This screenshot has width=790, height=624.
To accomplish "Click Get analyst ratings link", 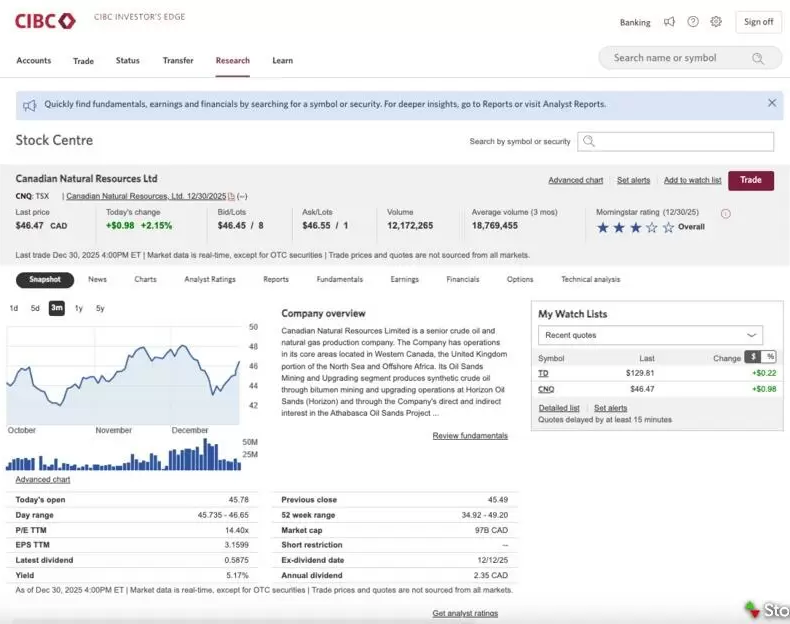I will tap(465, 613).
